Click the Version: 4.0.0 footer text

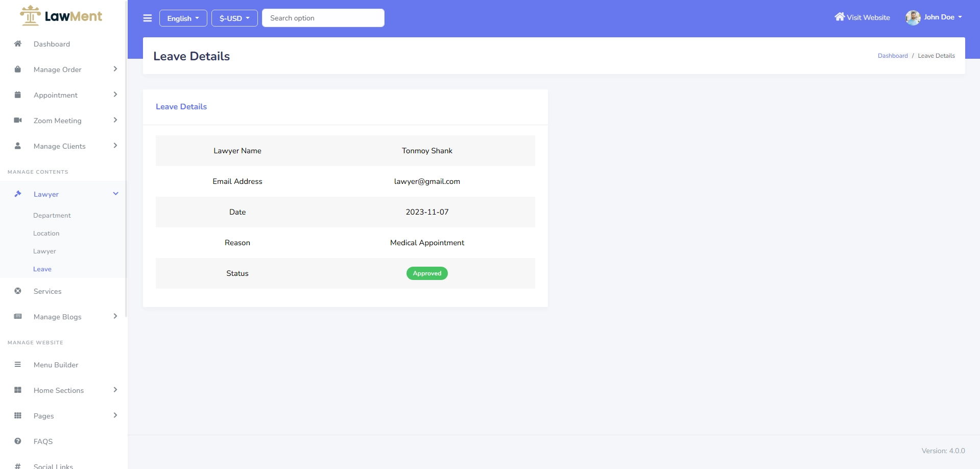[943, 451]
